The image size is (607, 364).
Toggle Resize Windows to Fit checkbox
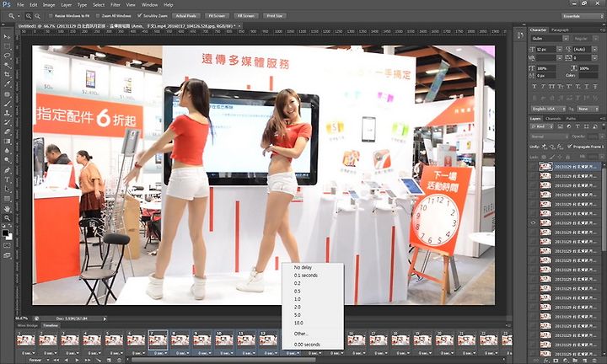51,16
